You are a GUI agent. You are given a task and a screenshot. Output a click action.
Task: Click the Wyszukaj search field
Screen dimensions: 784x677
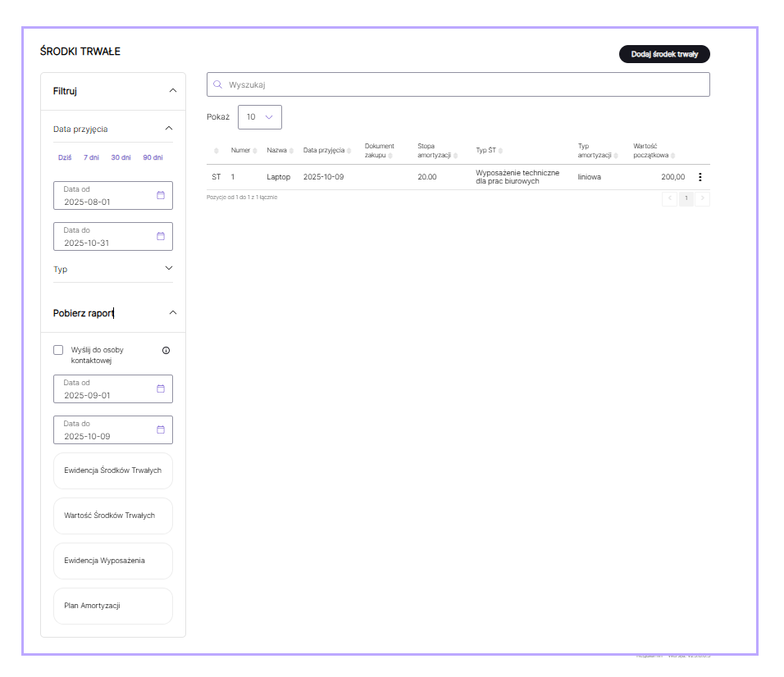click(458, 84)
